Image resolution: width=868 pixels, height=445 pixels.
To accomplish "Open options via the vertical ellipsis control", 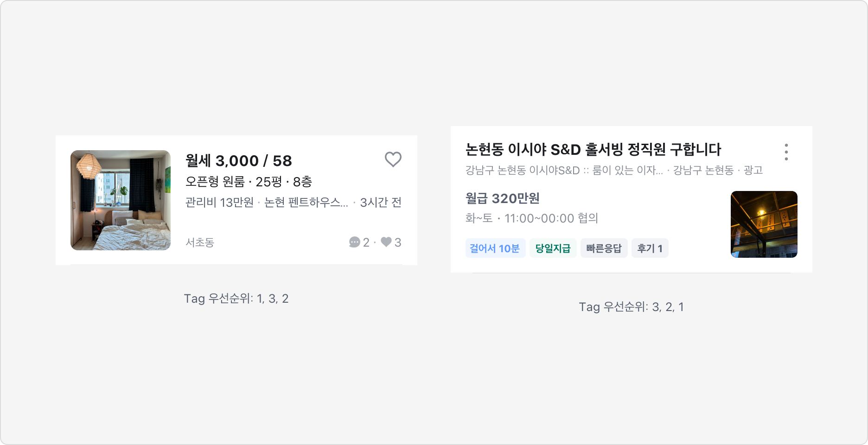I will 786,152.
